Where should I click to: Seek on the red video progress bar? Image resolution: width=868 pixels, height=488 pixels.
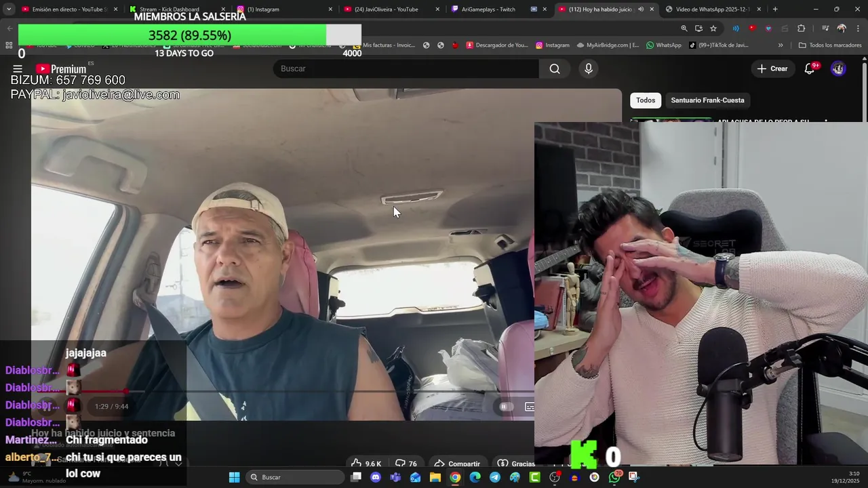pyautogui.click(x=283, y=391)
